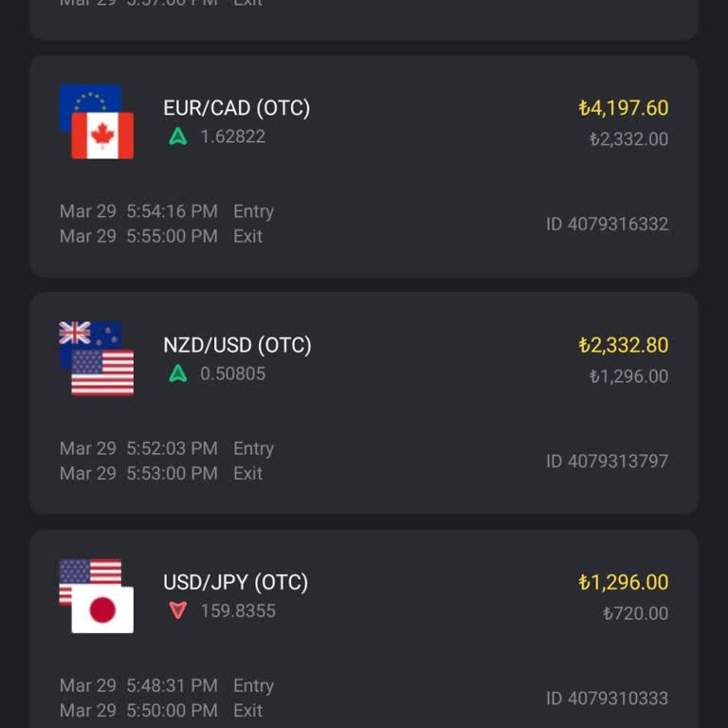Click the EUR/CAD flag pair icon
Viewport: 728px width, 728px height.
tap(97, 121)
